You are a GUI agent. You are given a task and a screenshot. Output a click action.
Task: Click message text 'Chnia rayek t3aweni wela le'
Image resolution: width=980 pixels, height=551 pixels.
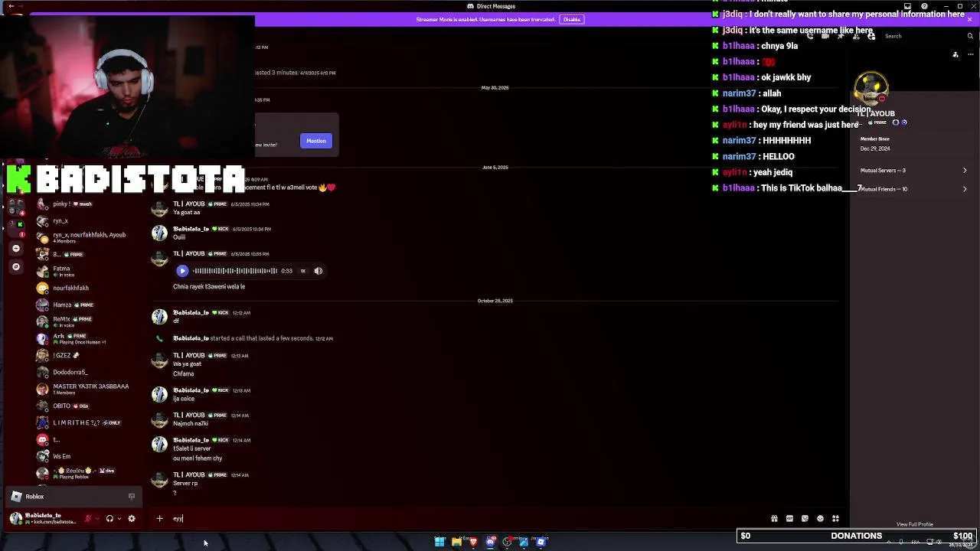209,287
